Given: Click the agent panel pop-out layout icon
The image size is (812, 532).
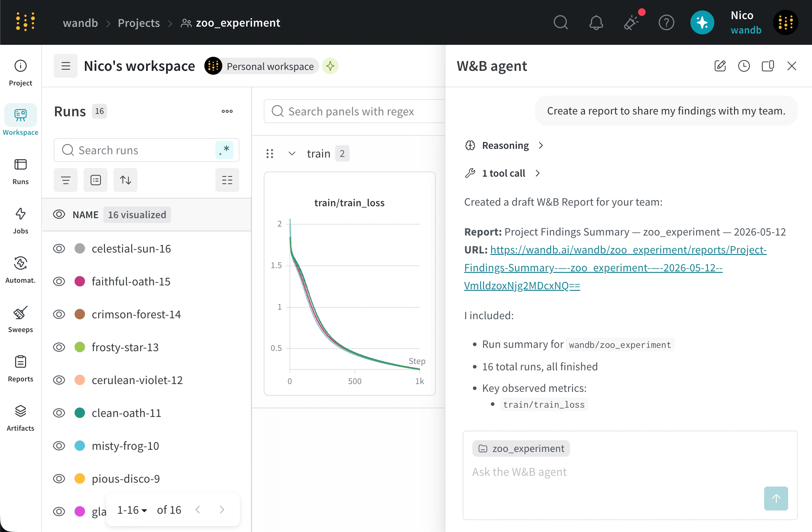Looking at the screenshot, I should [x=768, y=66].
